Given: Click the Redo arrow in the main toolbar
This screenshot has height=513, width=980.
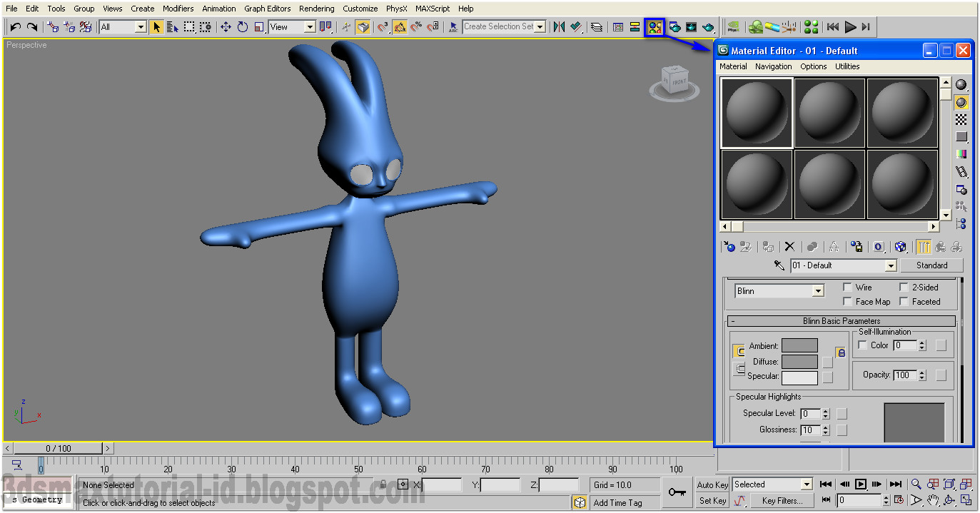Looking at the screenshot, I should click(x=32, y=27).
